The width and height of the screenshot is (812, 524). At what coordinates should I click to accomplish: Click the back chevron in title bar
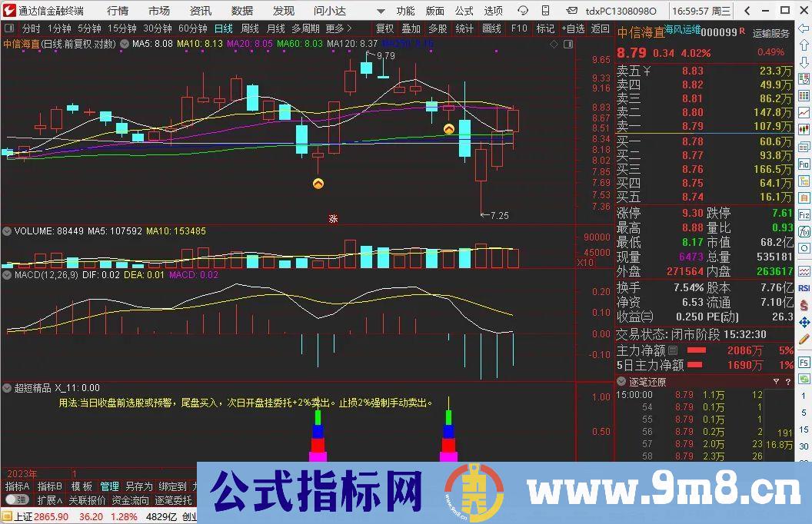[x=747, y=10]
